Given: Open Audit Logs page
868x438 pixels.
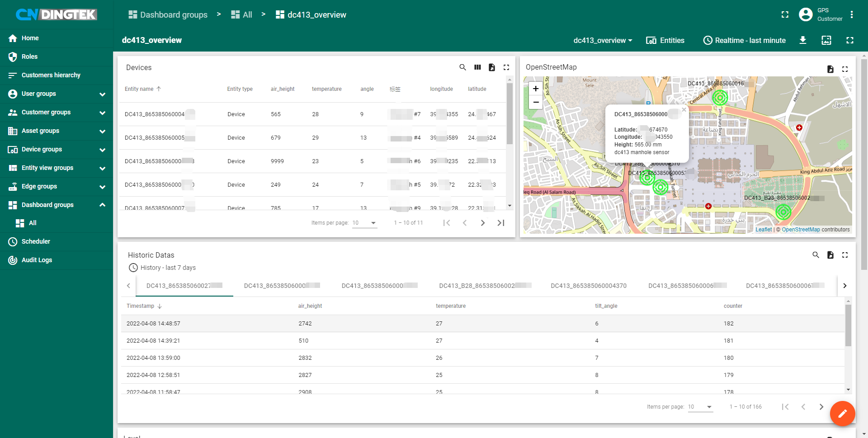Looking at the screenshot, I should (x=57, y=260).
